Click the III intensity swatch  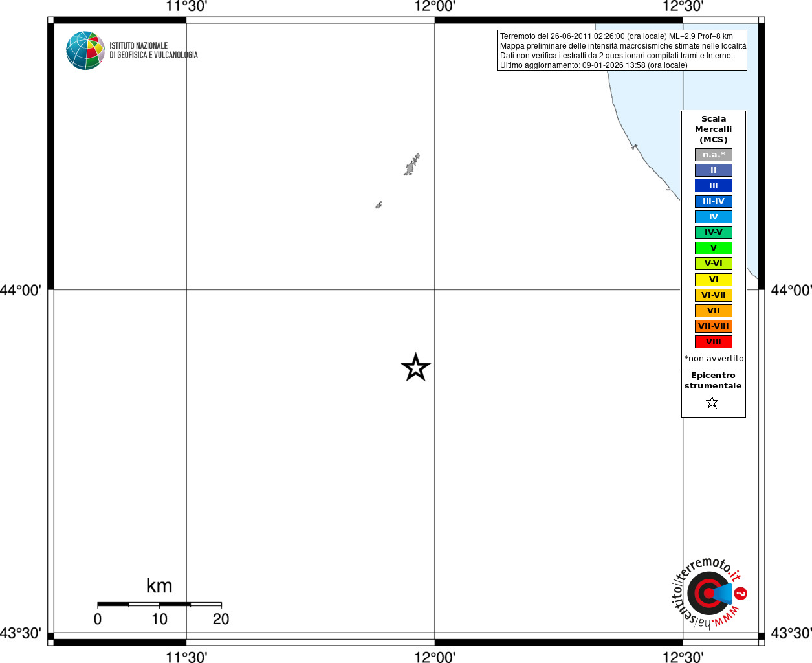point(714,186)
